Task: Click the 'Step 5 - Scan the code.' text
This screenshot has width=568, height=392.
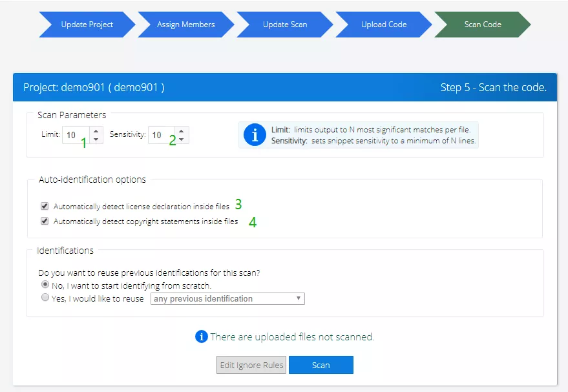Action: pos(494,87)
